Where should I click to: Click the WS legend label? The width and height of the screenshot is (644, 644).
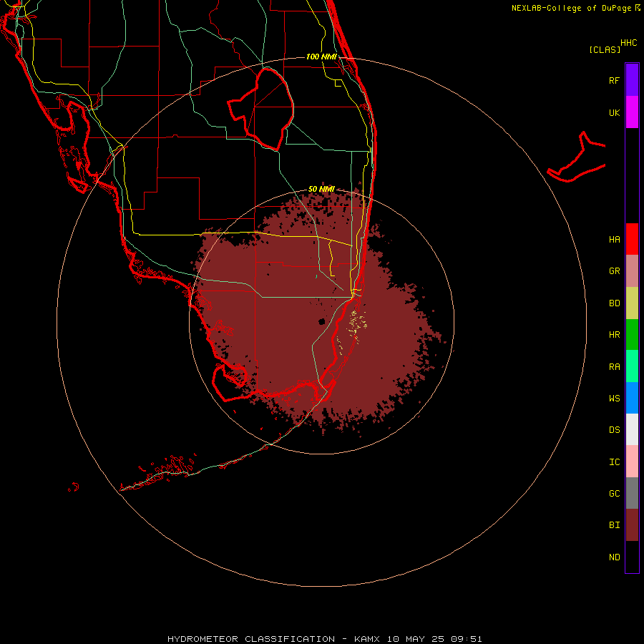coord(614,399)
